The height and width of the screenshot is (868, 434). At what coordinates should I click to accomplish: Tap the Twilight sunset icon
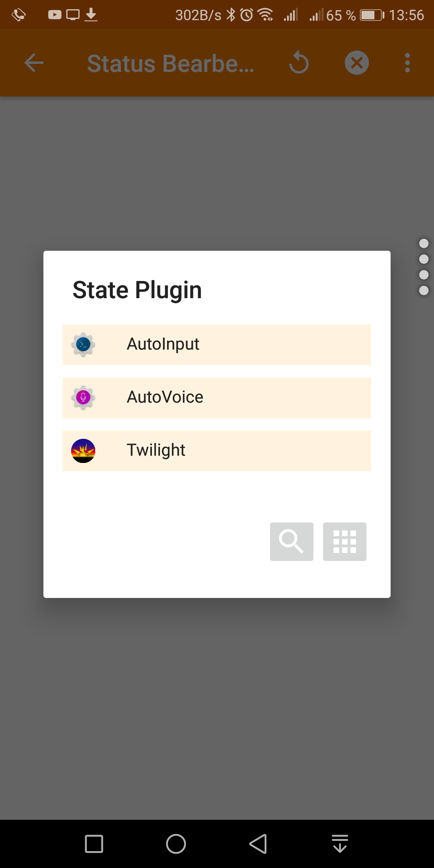pyautogui.click(x=83, y=450)
